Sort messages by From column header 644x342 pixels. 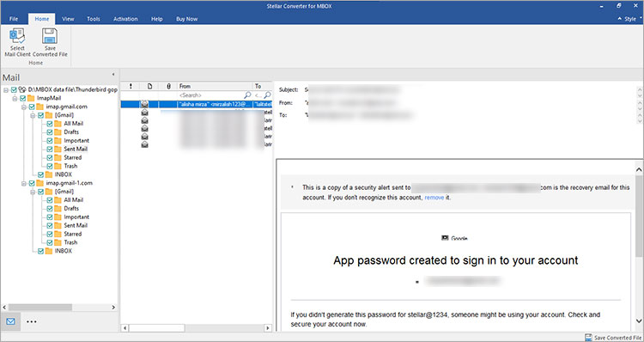pyautogui.click(x=216, y=86)
